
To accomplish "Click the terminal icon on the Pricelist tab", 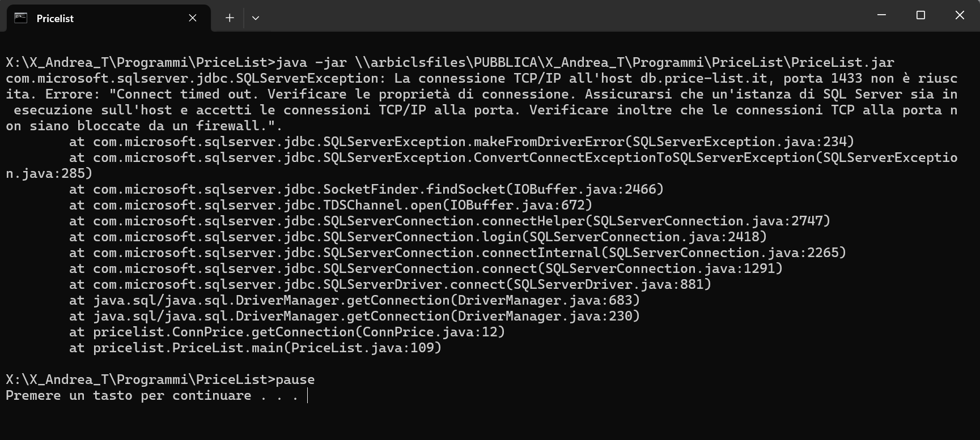I will coord(21,18).
